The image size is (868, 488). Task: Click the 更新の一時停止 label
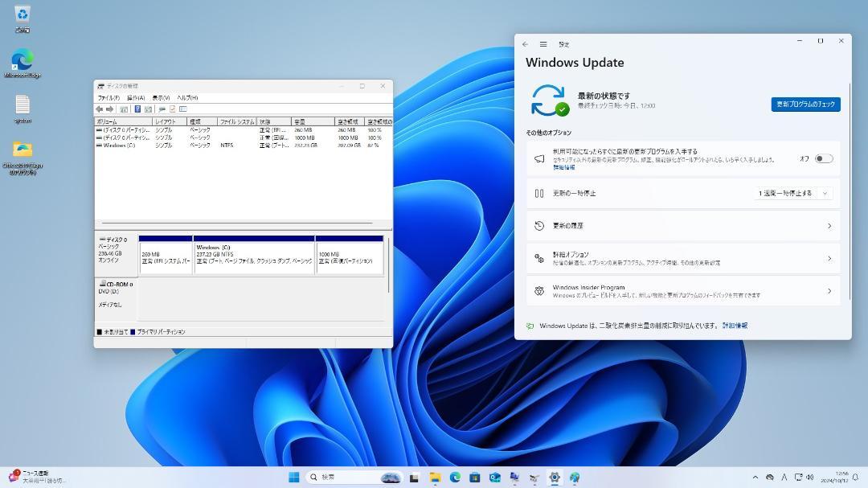[x=574, y=193]
